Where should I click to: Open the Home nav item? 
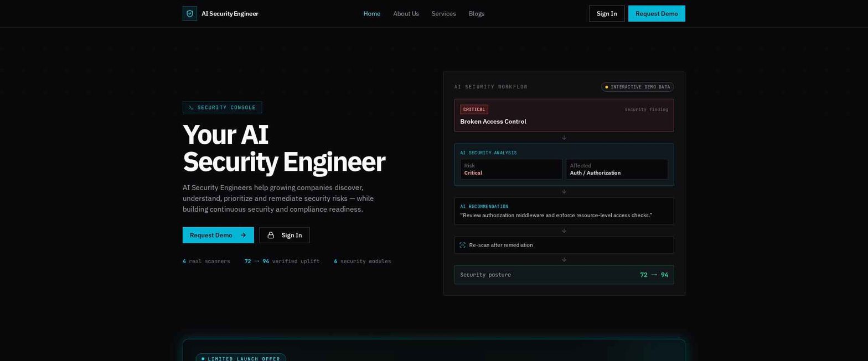[x=371, y=14]
